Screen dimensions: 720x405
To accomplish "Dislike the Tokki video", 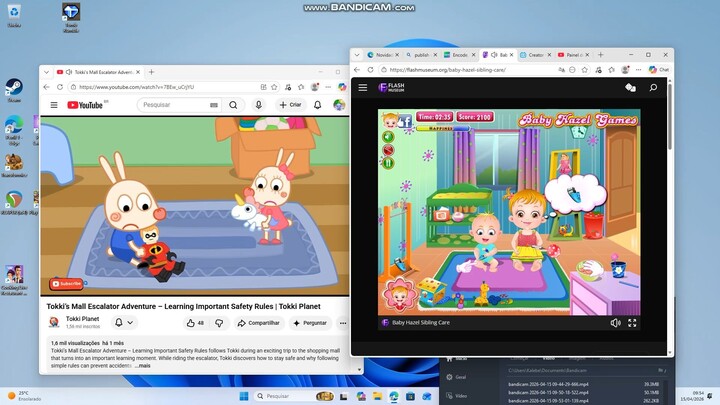I will [x=219, y=323].
